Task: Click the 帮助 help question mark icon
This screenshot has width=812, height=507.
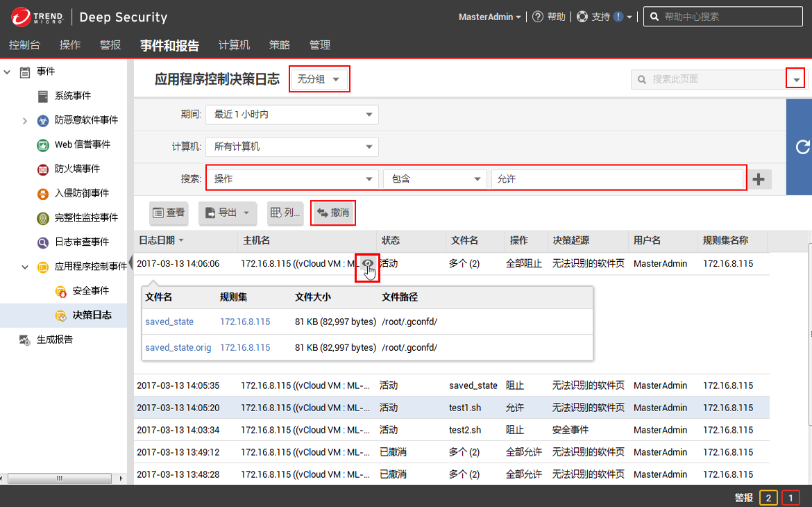Action: point(538,17)
